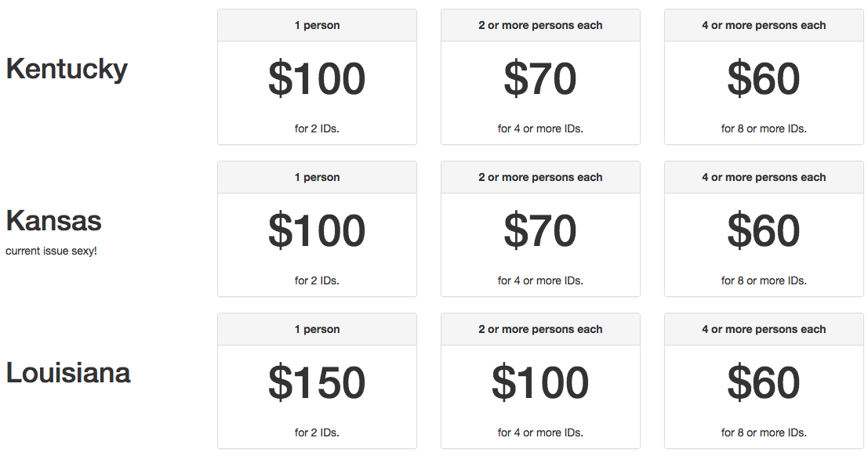868x456 pixels.
Task: Click Louisiana's "1 person" card header
Action: coord(317,330)
